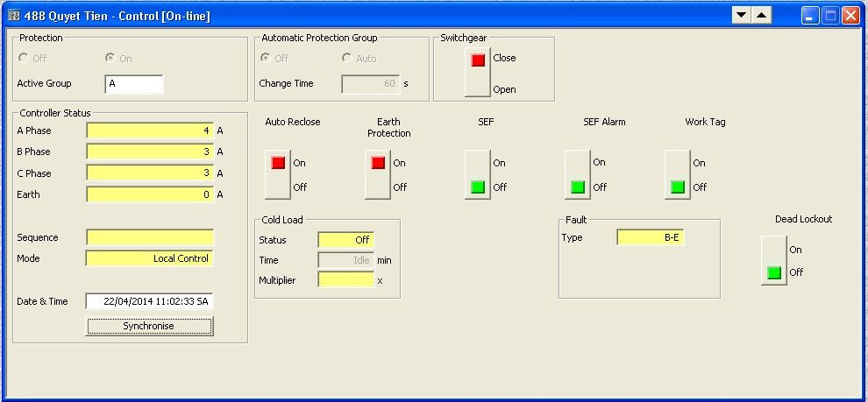Click the Change Time field
868x402 pixels.
pyautogui.click(x=371, y=84)
